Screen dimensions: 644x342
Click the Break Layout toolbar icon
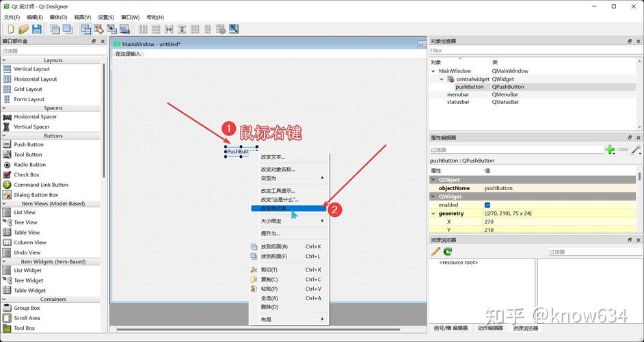pyautogui.click(x=221, y=29)
